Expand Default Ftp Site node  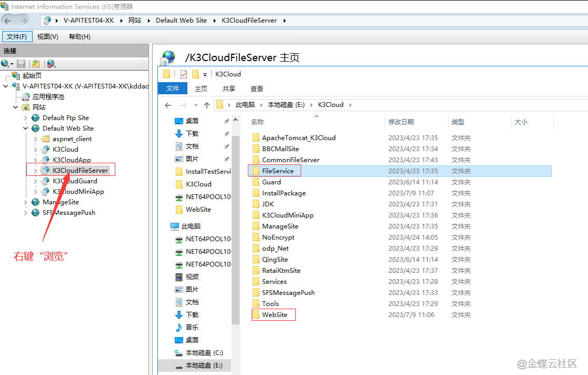tap(25, 118)
